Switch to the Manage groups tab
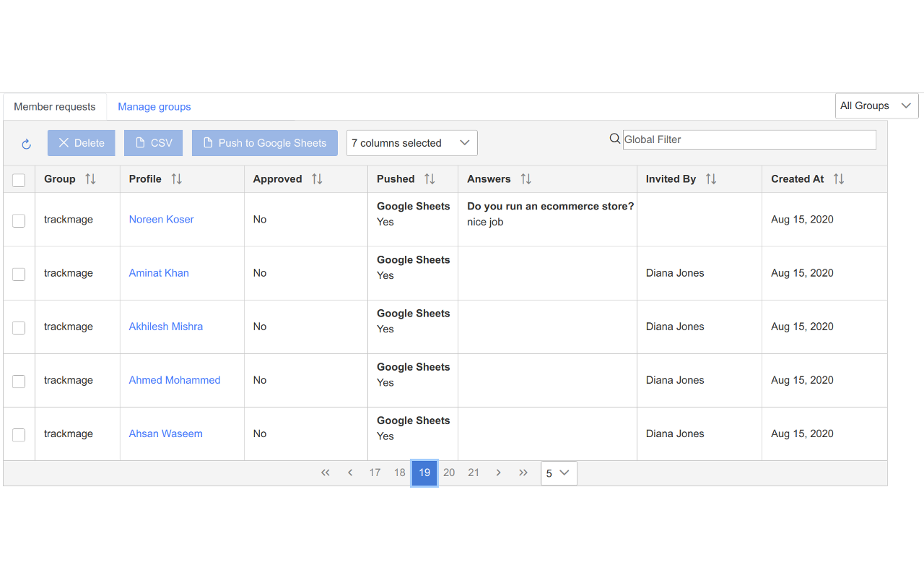Image resolution: width=924 pixels, height=578 pixels. (x=154, y=107)
